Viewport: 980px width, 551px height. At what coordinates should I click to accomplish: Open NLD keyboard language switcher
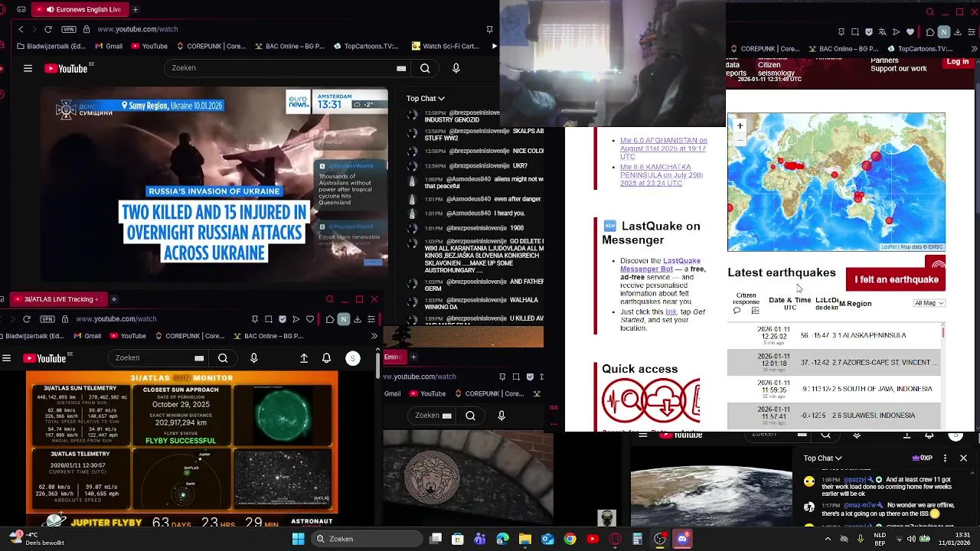coord(880,539)
